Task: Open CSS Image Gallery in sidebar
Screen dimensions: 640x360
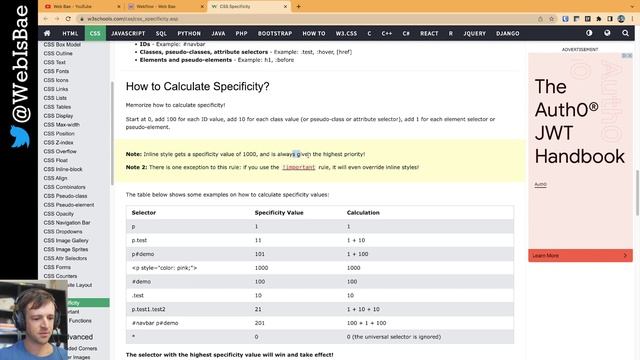Action: [66, 241]
